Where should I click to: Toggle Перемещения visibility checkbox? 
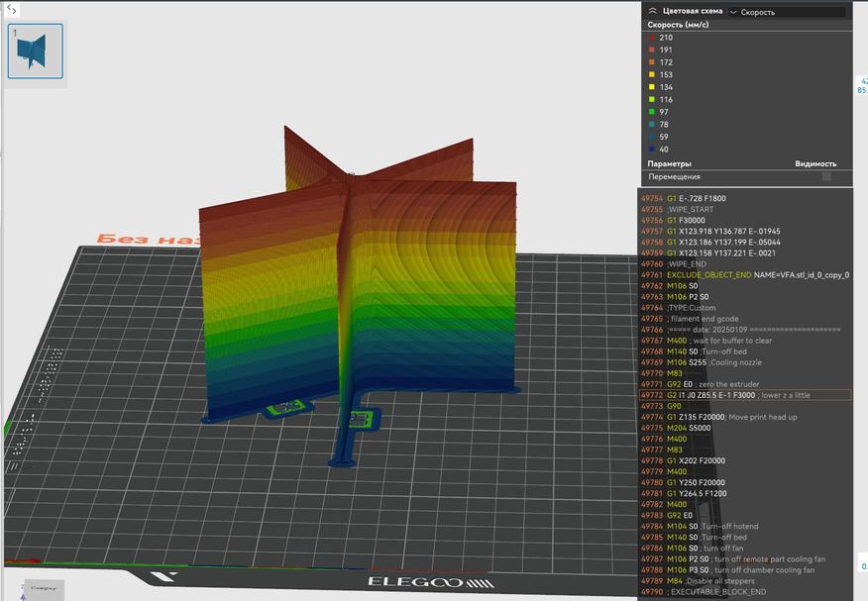pos(826,176)
